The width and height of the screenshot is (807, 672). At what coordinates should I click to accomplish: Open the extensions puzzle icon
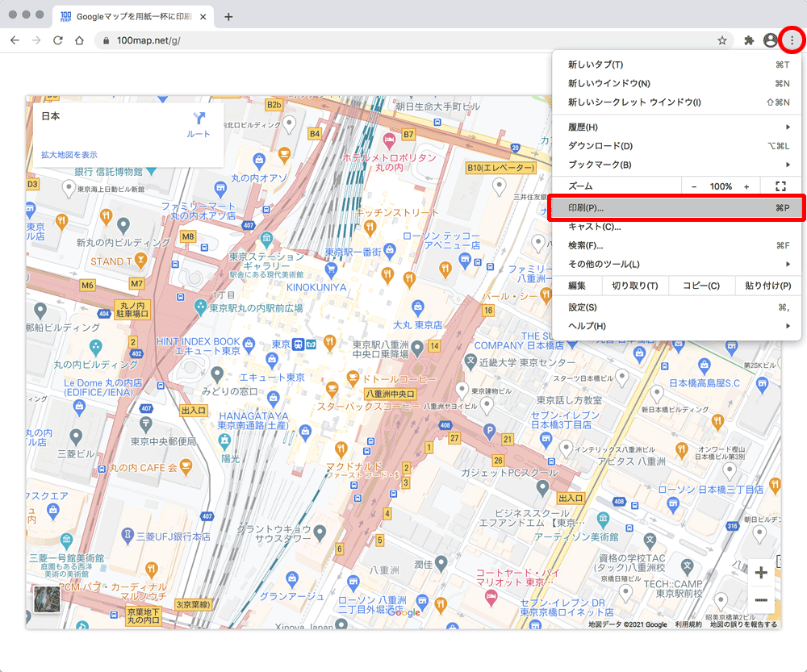click(750, 40)
